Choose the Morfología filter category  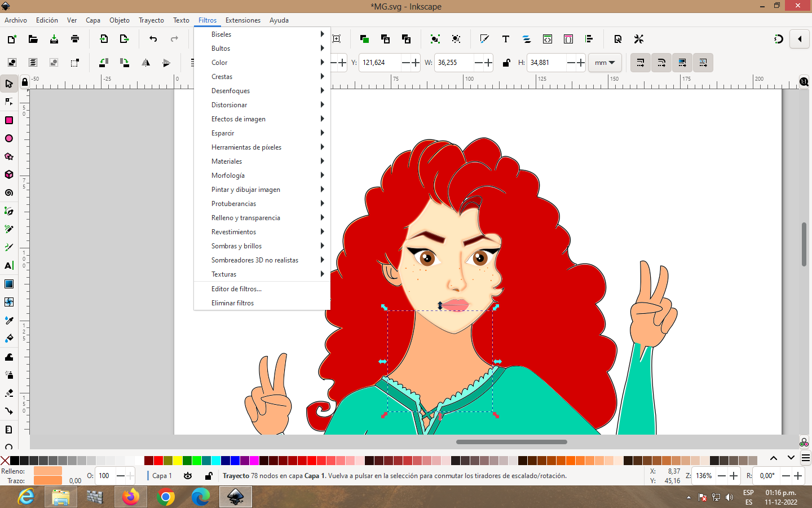262,176
